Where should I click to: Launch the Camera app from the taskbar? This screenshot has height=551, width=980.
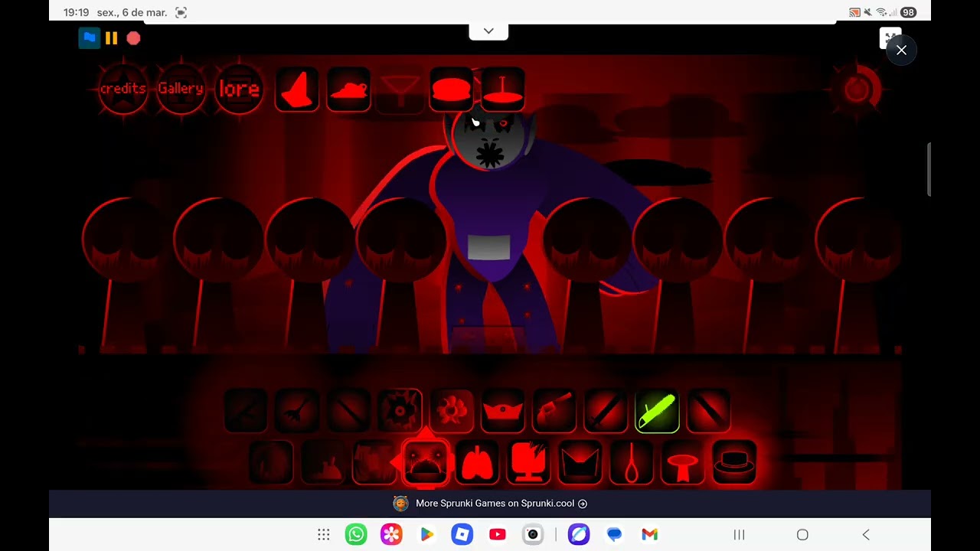[533, 535]
